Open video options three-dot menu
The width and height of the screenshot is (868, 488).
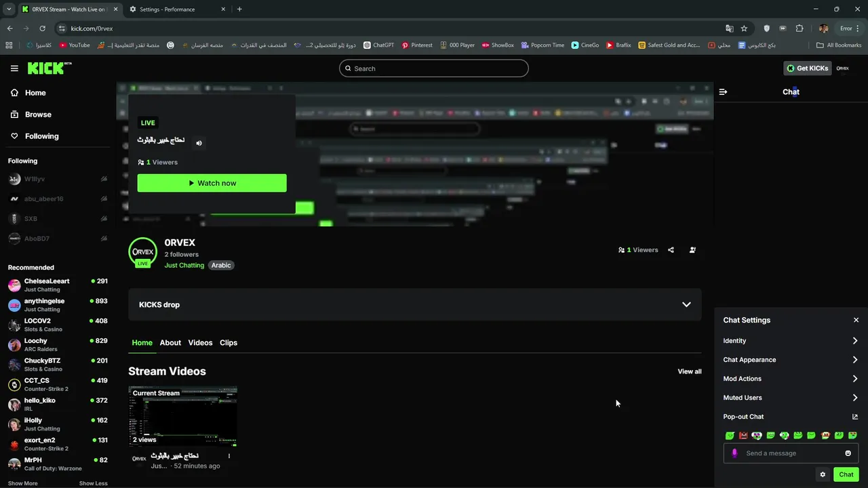pos(229,456)
